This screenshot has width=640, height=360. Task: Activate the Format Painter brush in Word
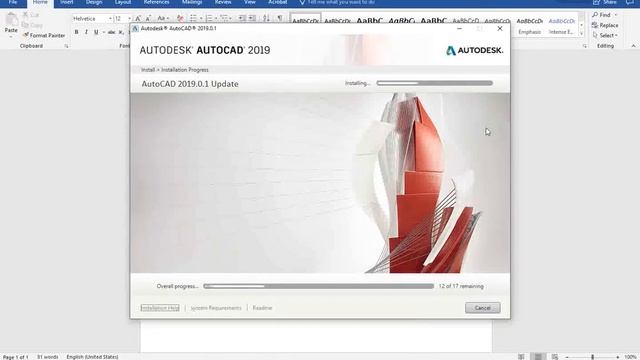click(26, 35)
